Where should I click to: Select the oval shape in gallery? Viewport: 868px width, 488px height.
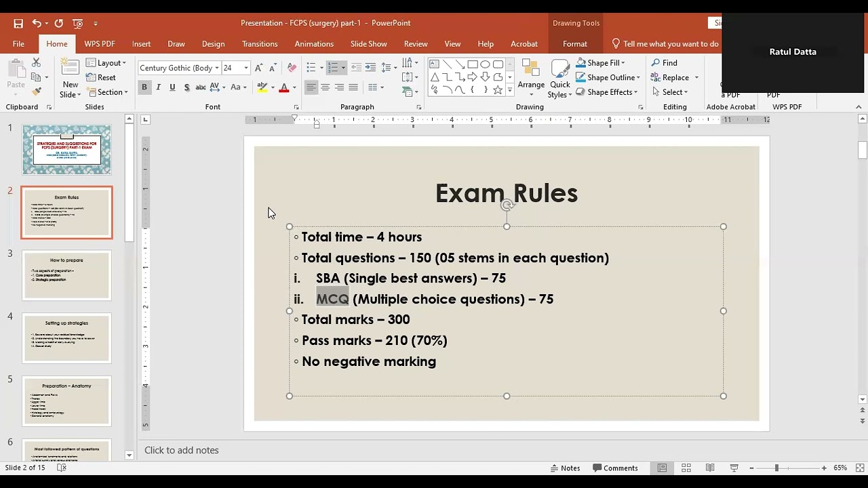(x=486, y=64)
